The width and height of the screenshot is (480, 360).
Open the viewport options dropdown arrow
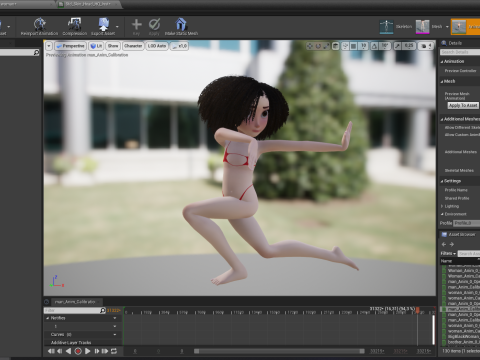point(49,46)
